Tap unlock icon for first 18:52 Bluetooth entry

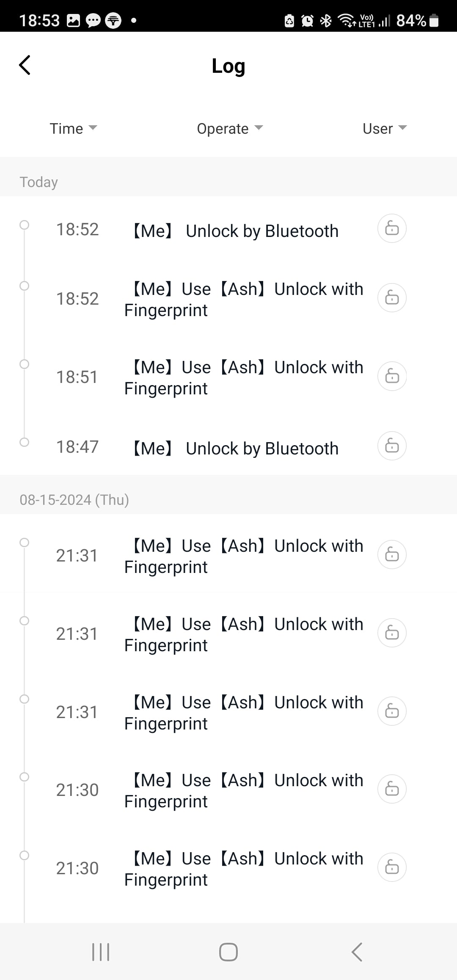coord(392,228)
